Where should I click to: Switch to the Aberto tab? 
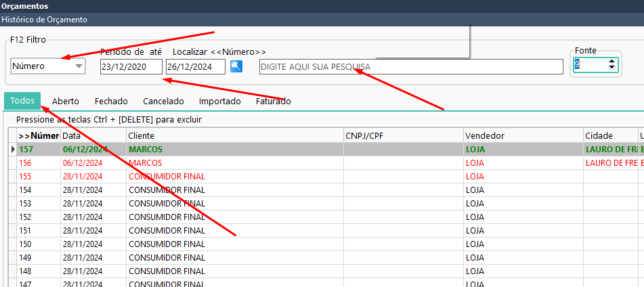(66, 102)
